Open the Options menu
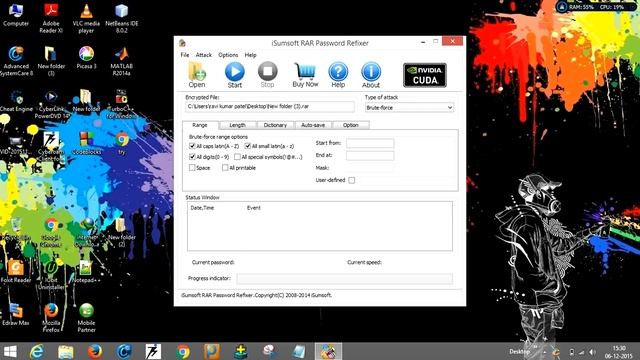Screen dimensions: 640x360 [228, 55]
